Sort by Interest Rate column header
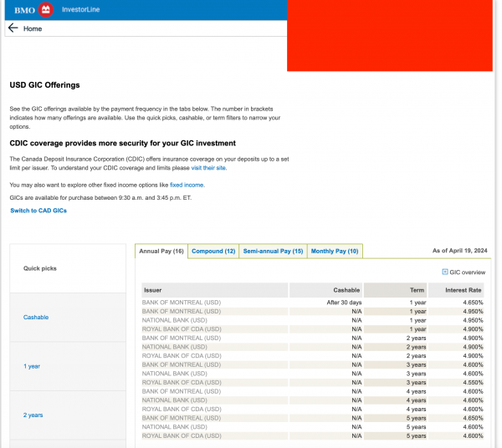This screenshot has width=502, height=448. point(464,290)
